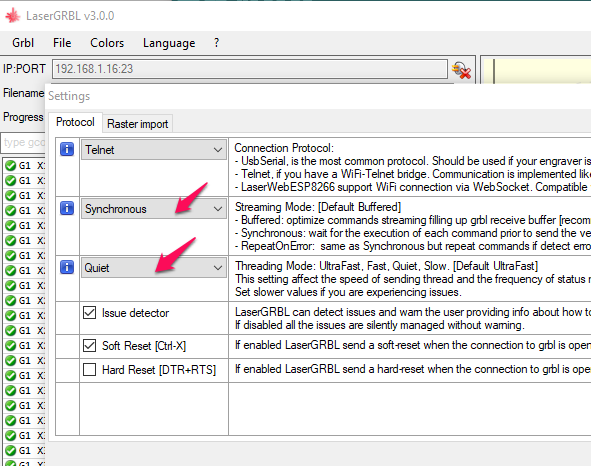
Task: Open the Telnet connection protocol dropdown
Action: coord(154,150)
